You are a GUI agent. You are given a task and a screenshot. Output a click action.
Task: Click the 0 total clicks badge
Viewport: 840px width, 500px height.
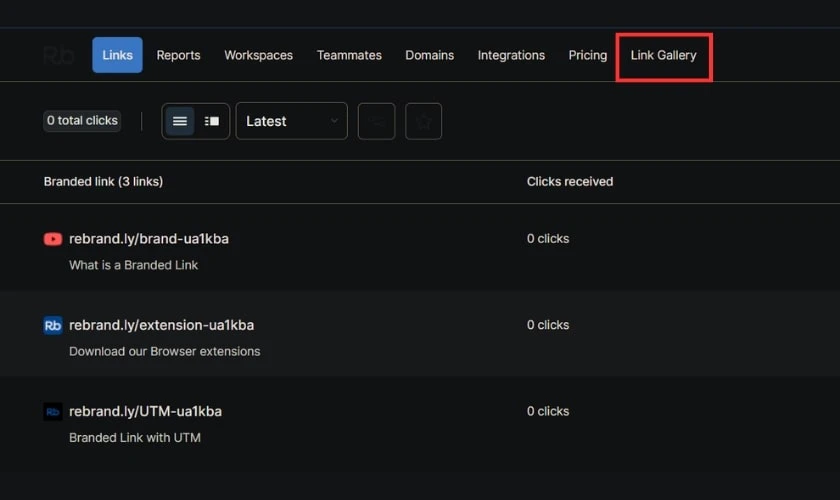click(82, 121)
